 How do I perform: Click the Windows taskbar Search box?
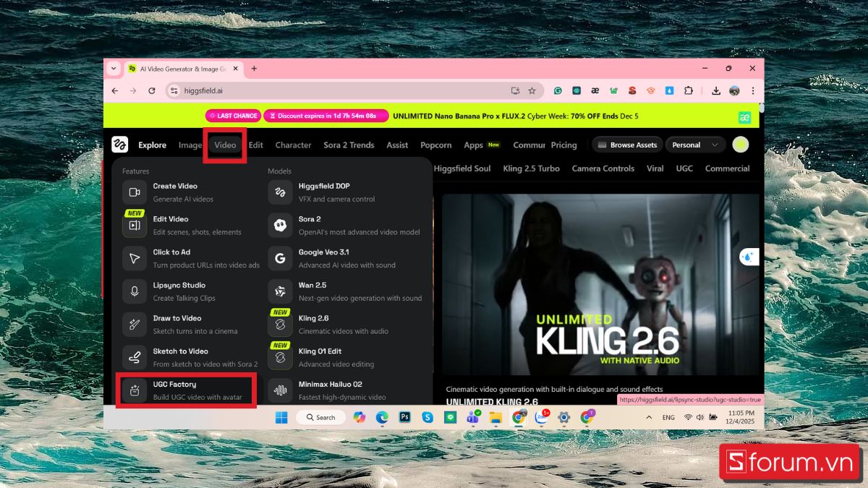tap(320, 417)
